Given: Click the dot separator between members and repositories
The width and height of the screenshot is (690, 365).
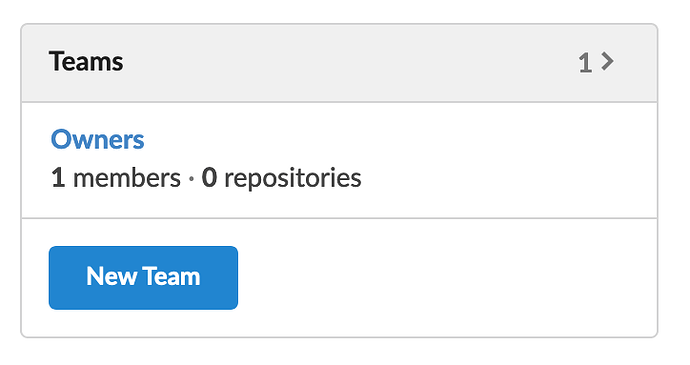Looking at the screenshot, I should 191,179.
